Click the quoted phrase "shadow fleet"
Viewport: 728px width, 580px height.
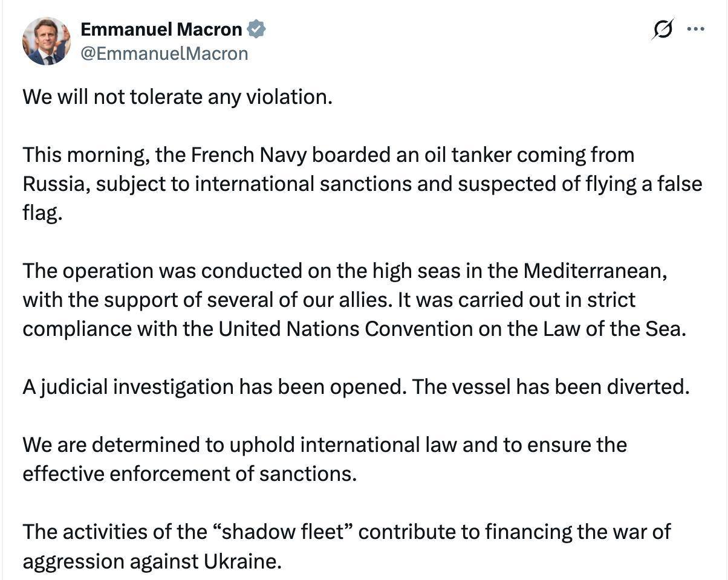pyautogui.click(x=288, y=532)
